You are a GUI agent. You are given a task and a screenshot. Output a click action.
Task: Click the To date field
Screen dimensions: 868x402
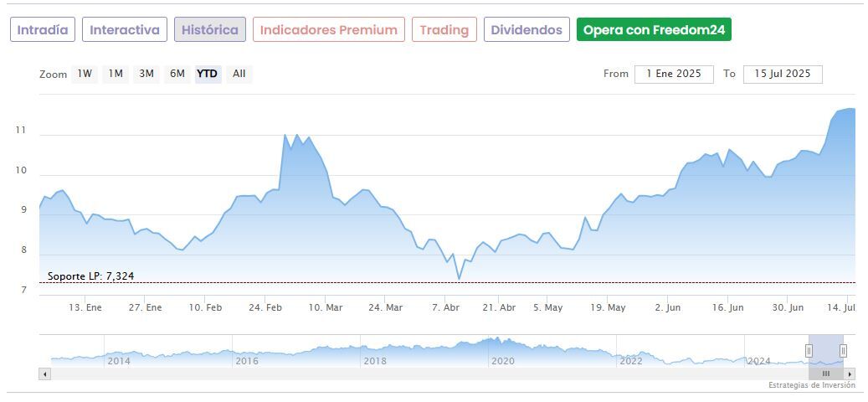point(783,74)
